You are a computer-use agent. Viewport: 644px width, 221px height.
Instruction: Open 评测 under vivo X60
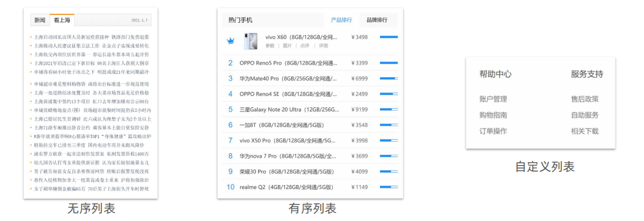[x=323, y=46]
